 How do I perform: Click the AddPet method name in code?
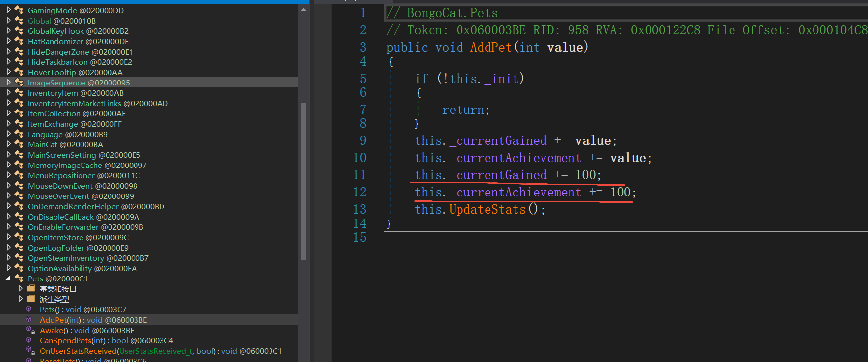pos(491,47)
